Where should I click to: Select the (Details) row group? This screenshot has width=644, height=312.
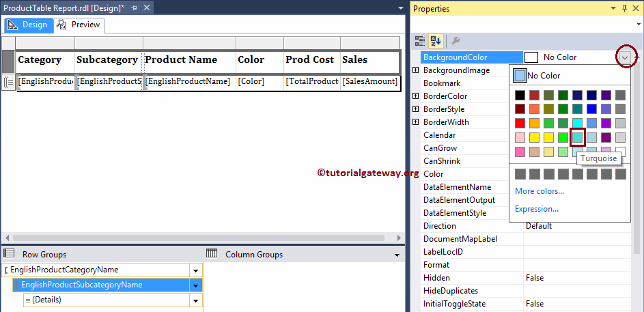[106, 300]
